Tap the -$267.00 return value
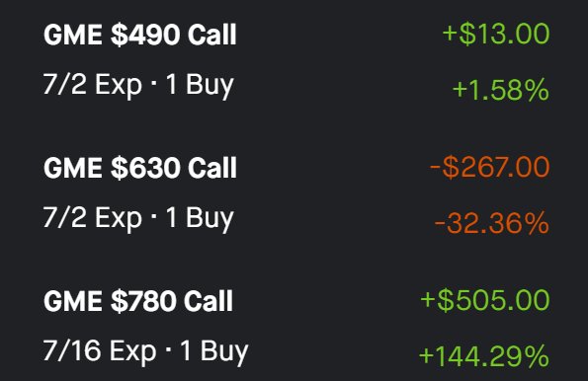588x381 pixels. coord(490,167)
